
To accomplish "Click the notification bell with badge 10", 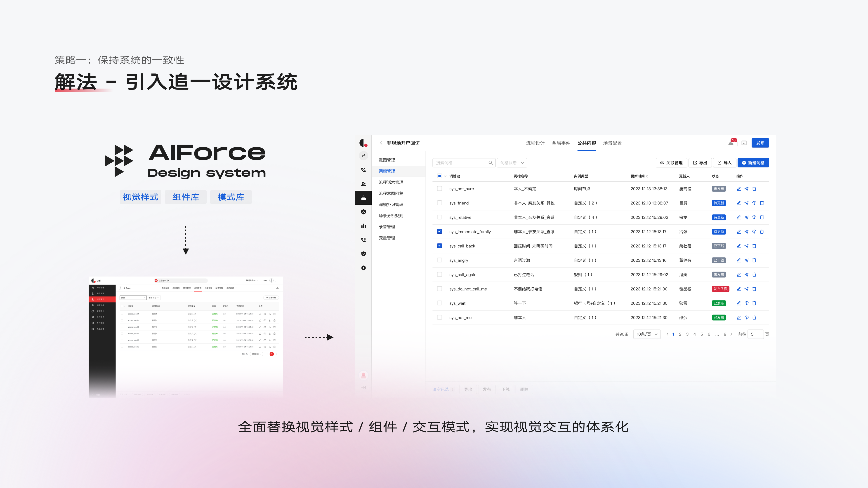I will click(731, 143).
